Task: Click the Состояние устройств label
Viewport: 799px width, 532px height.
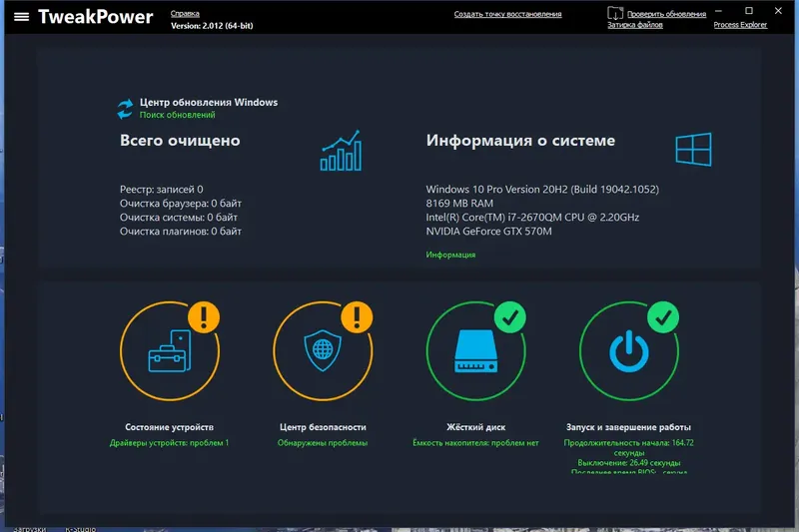Action: (x=169, y=427)
